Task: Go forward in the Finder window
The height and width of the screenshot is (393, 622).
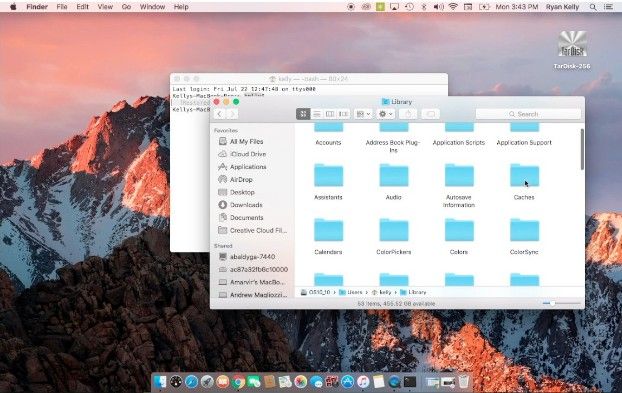Action: tap(232, 114)
